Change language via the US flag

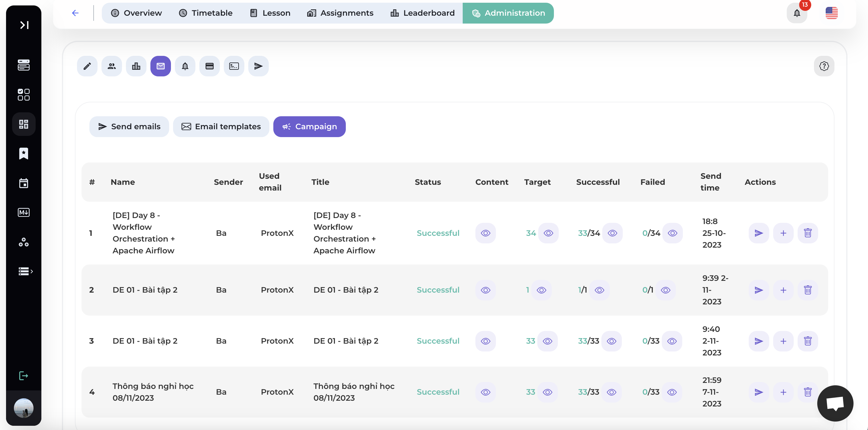tap(831, 13)
